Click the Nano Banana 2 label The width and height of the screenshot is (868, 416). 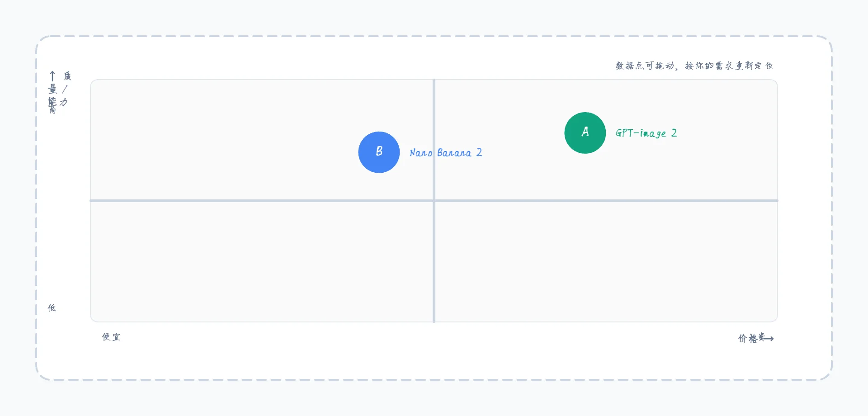446,153
